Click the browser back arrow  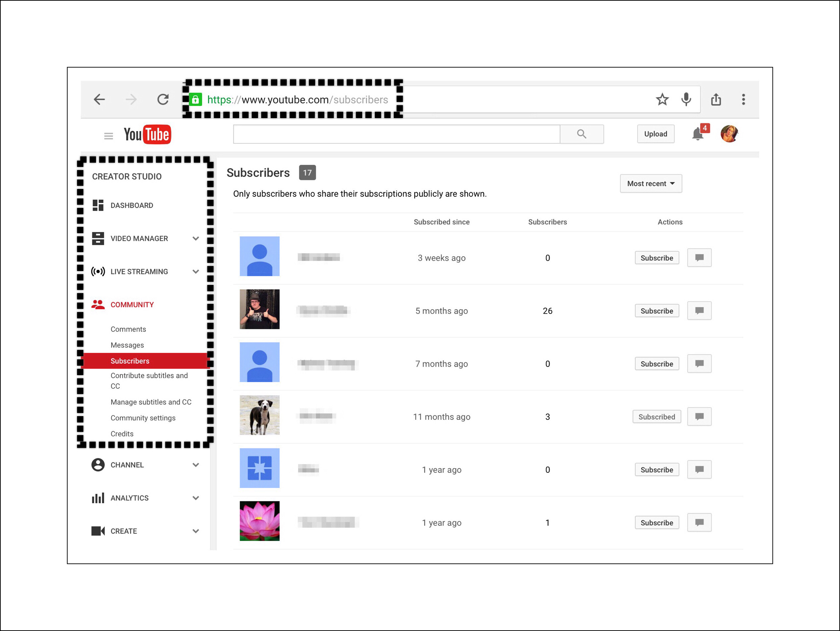tap(99, 99)
